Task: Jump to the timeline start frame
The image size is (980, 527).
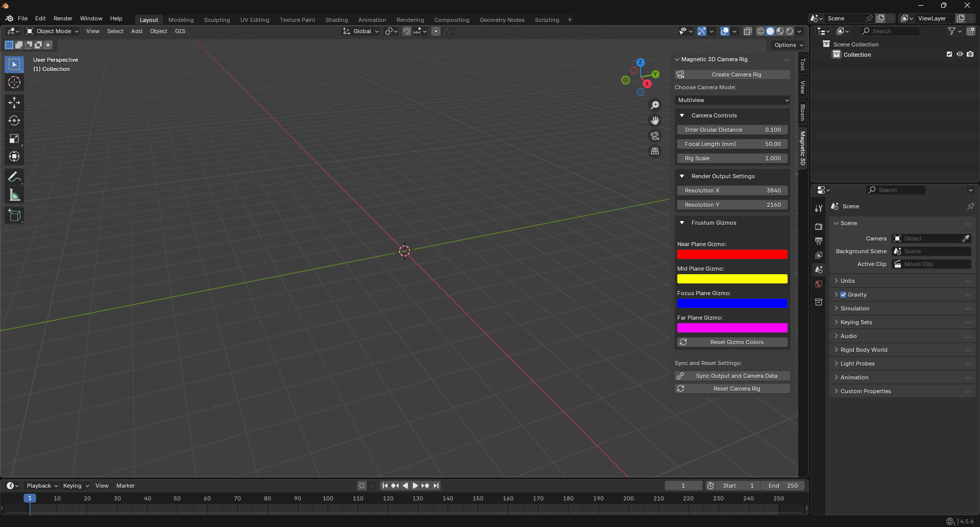Action: 385,486
